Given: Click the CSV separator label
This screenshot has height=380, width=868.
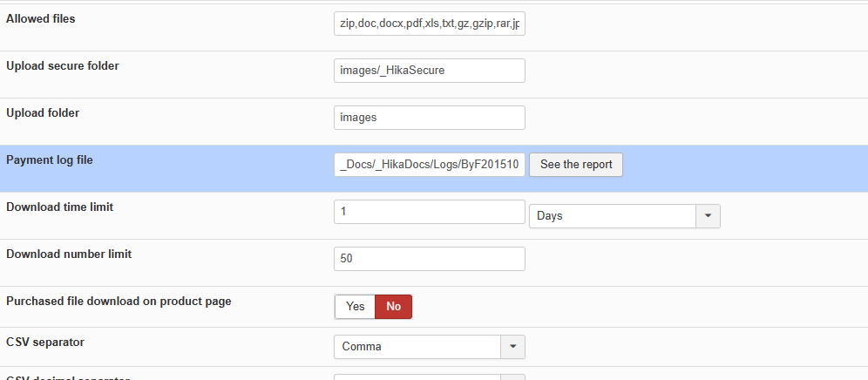Looking at the screenshot, I should pos(45,343).
